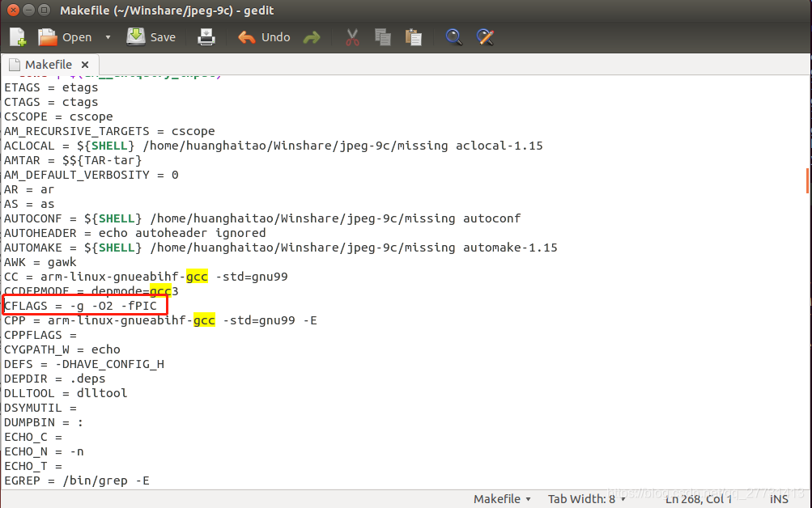Click the AS = as line
This screenshot has height=508, width=812.
tap(29, 204)
